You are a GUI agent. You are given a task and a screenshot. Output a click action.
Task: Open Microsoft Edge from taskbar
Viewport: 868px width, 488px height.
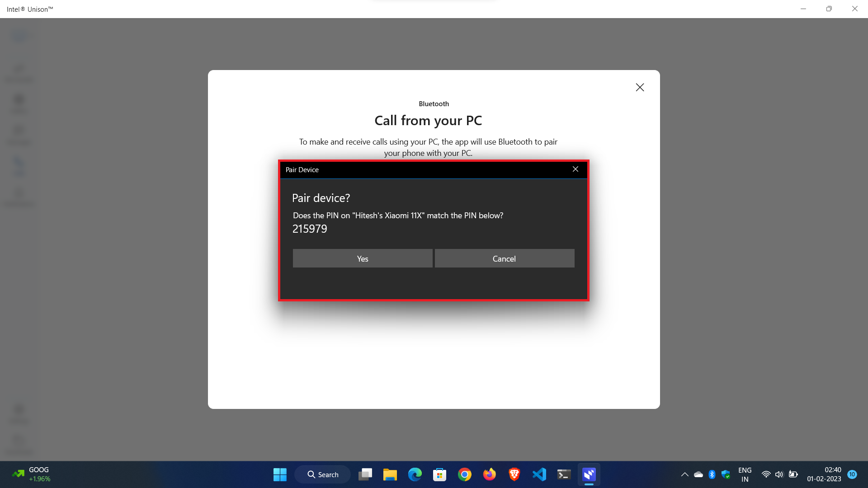[x=415, y=474]
